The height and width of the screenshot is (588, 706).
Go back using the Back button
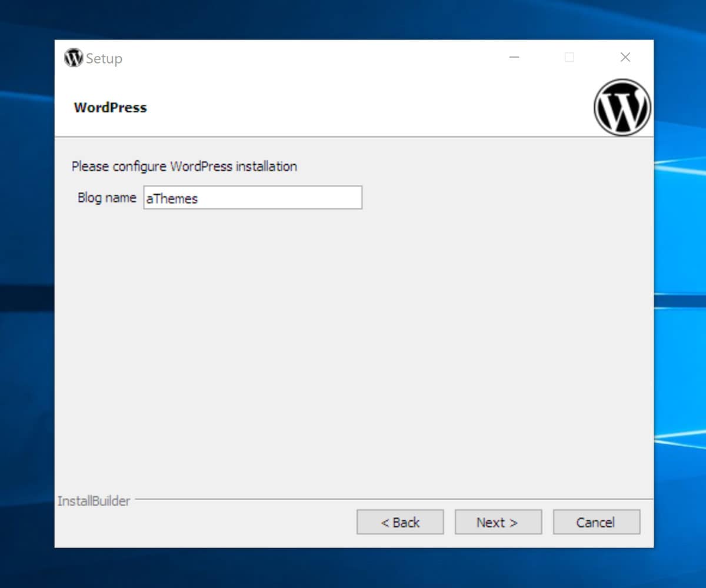pyautogui.click(x=399, y=521)
